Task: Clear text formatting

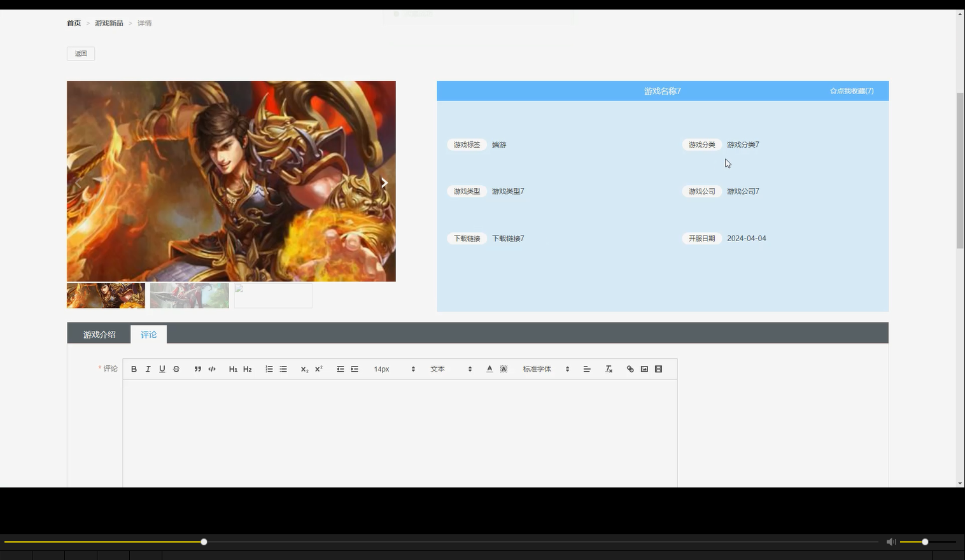Action: point(609,369)
